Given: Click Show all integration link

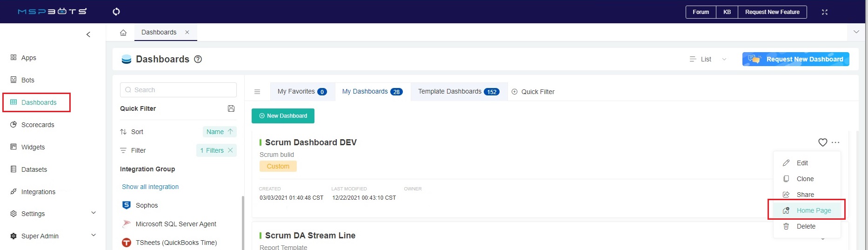Looking at the screenshot, I should coord(150,187).
